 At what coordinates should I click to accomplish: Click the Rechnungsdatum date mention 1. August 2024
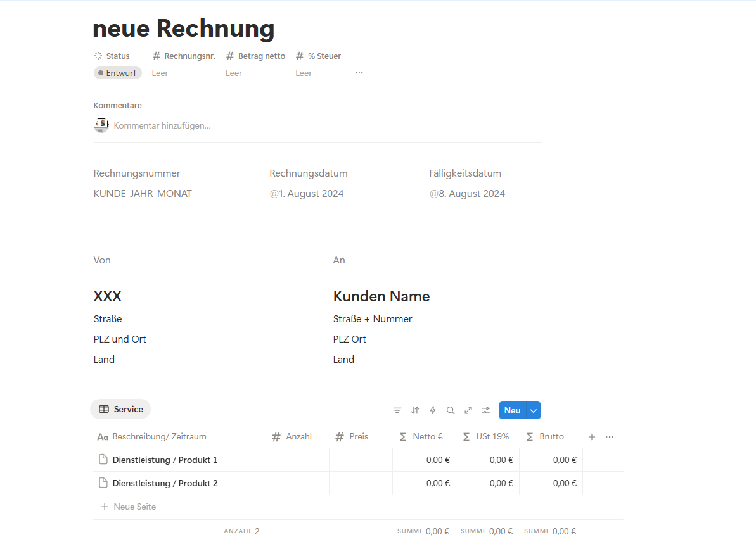[x=307, y=194]
